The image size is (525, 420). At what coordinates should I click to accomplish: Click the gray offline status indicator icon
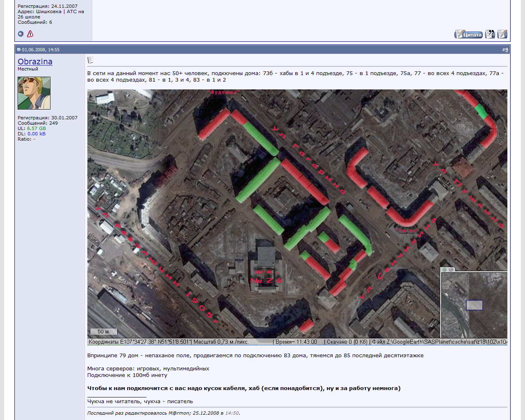tap(21, 34)
